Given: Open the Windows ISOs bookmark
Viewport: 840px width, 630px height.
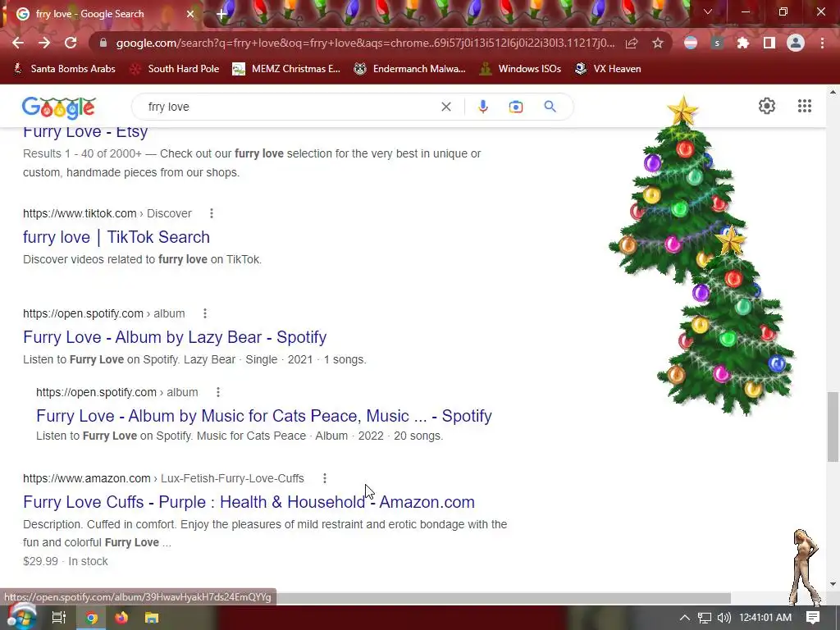Looking at the screenshot, I should (520, 69).
